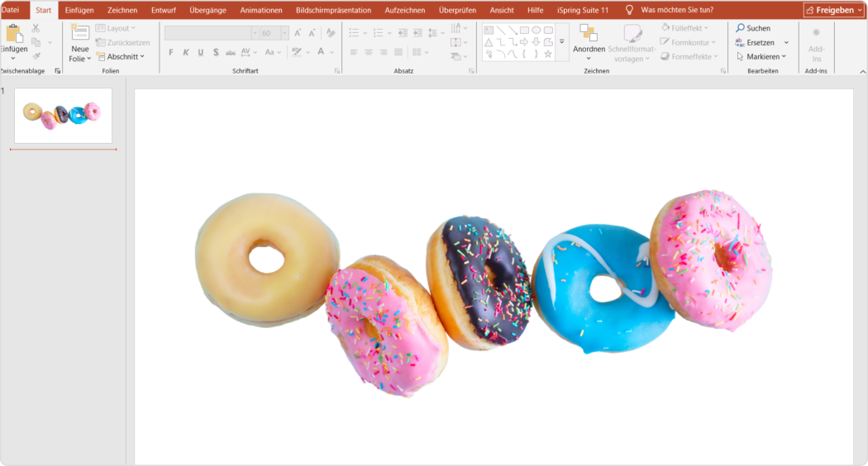
Task: Open the iSpring Suite 11 tab
Action: [x=582, y=10]
